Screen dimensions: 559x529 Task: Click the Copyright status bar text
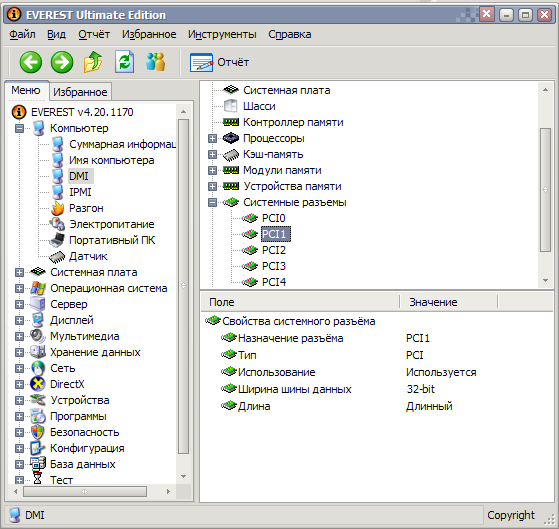pyautogui.click(x=511, y=515)
